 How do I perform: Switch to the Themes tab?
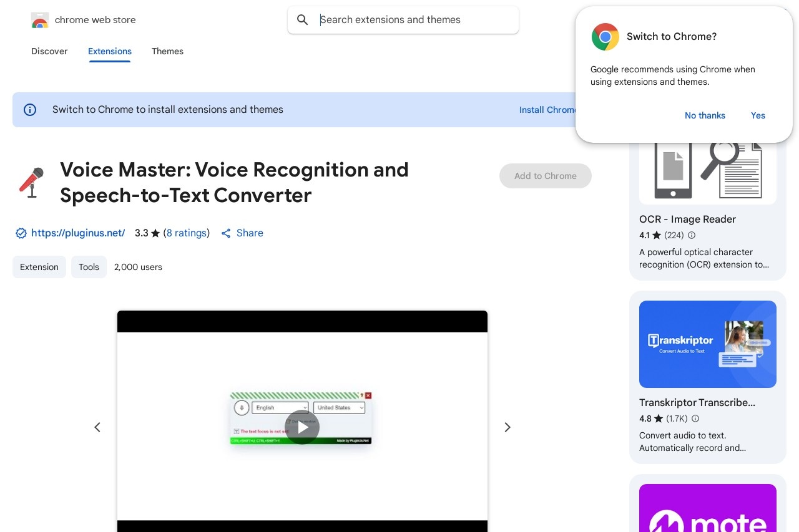click(x=167, y=51)
